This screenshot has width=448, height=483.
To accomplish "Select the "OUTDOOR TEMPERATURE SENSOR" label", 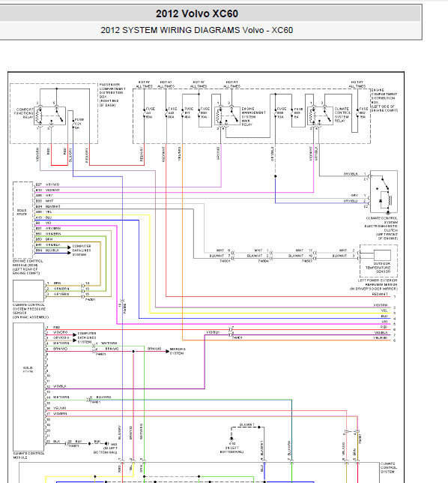I will (x=378, y=268).
